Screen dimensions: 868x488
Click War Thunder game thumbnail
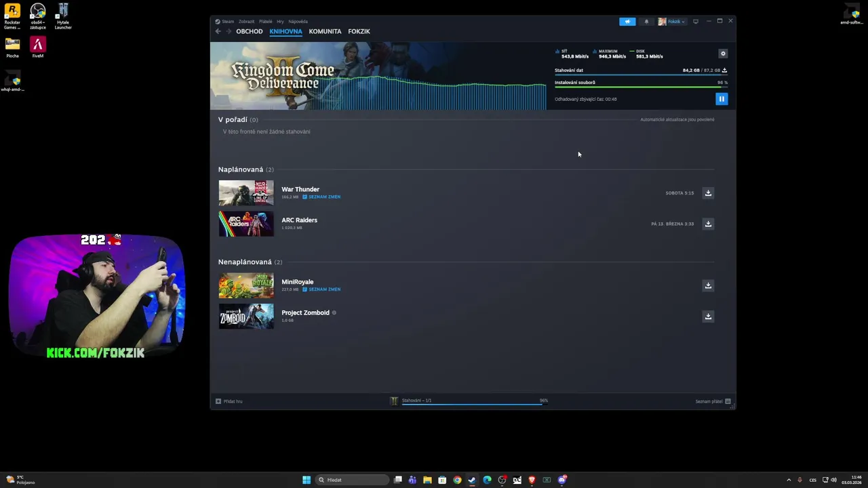[246, 193]
